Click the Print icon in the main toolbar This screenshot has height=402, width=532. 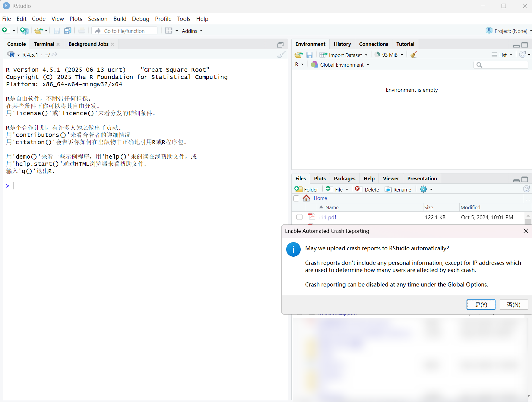(x=82, y=31)
